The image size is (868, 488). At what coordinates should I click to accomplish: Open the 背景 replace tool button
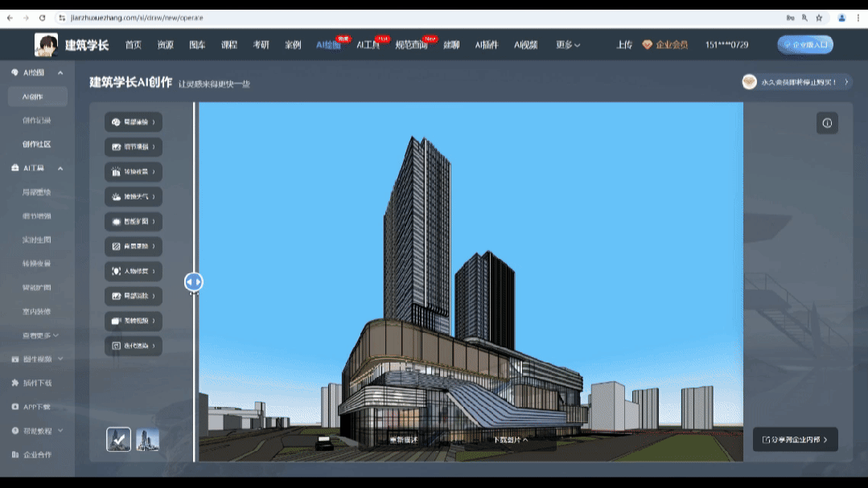click(134, 246)
